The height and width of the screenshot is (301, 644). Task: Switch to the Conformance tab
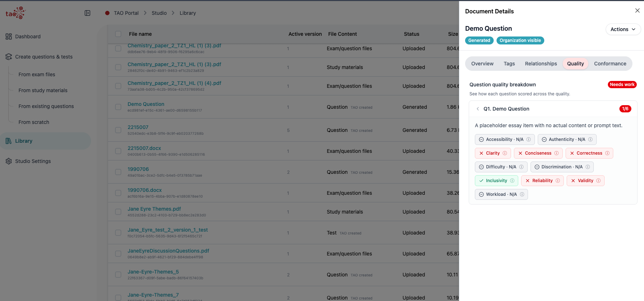pos(610,64)
